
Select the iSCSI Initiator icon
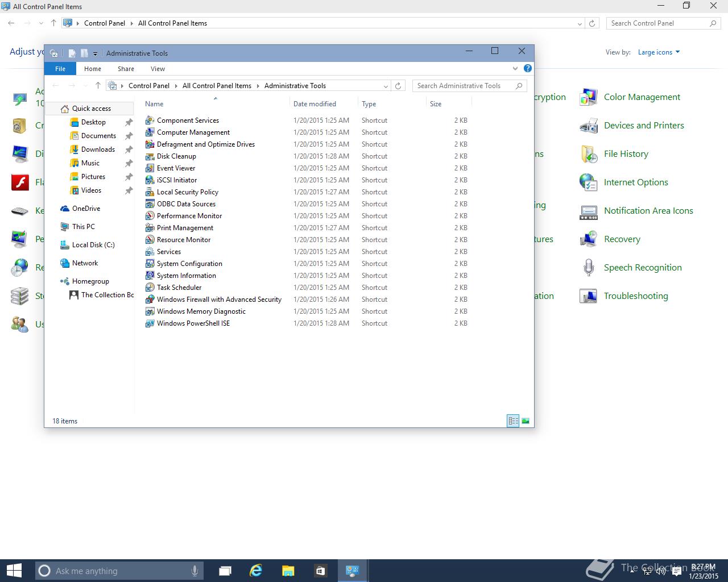(x=150, y=180)
